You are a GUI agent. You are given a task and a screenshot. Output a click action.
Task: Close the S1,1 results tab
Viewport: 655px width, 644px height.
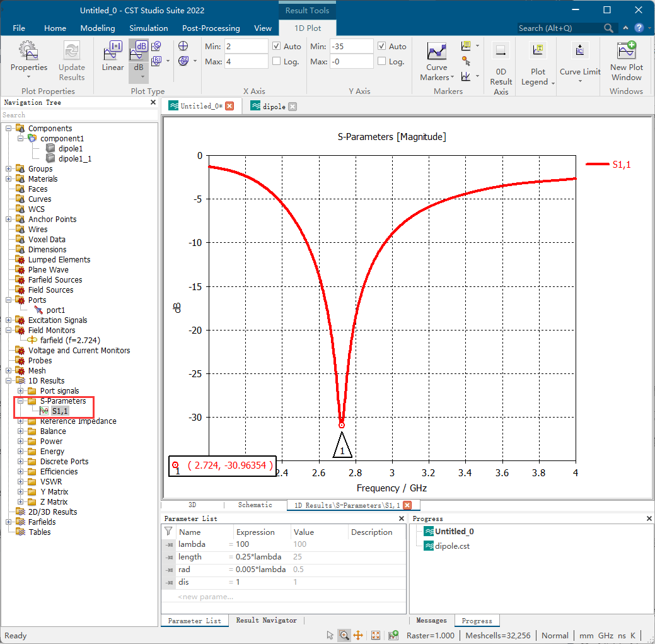[x=407, y=505]
